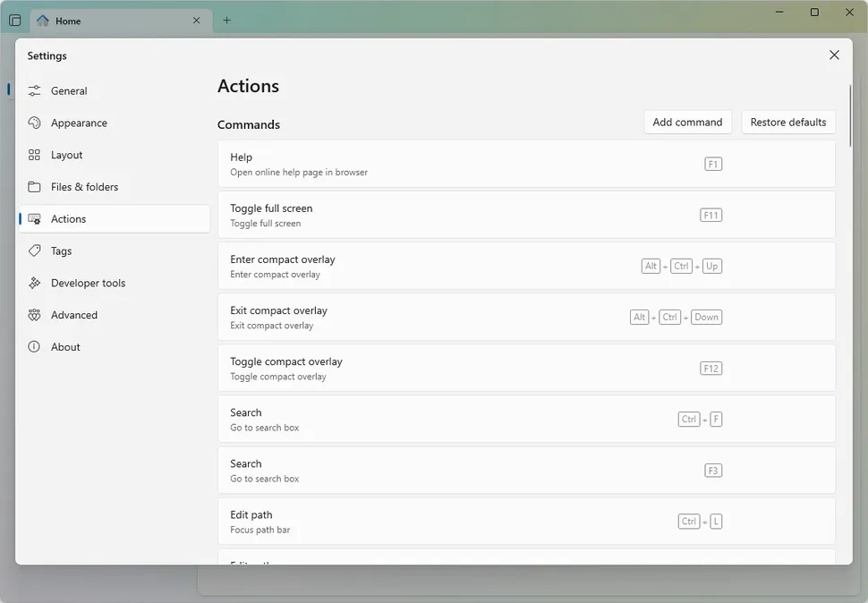The image size is (868, 603).
Task: Open the Appearance settings section
Action: click(79, 123)
